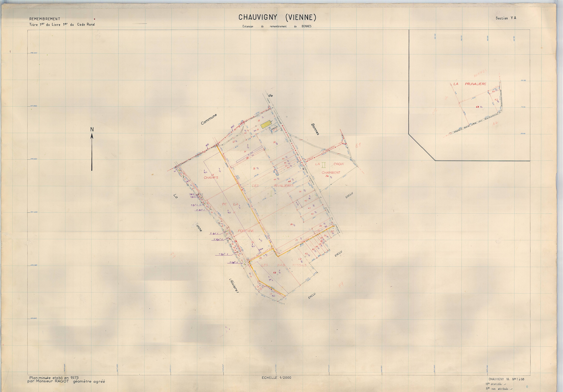Select the red "CHAMPS" place name
Screen dimensions: 563x392
click(x=211, y=178)
